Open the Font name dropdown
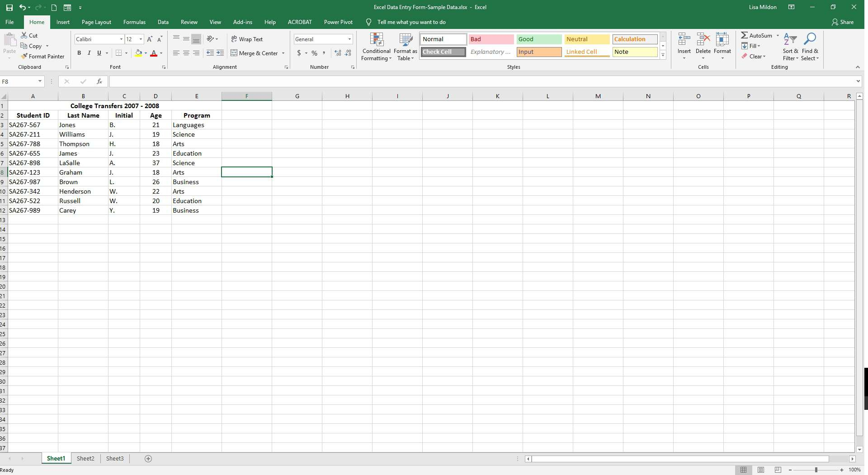Image resolution: width=868 pixels, height=475 pixels. pyautogui.click(x=121, y=39)
